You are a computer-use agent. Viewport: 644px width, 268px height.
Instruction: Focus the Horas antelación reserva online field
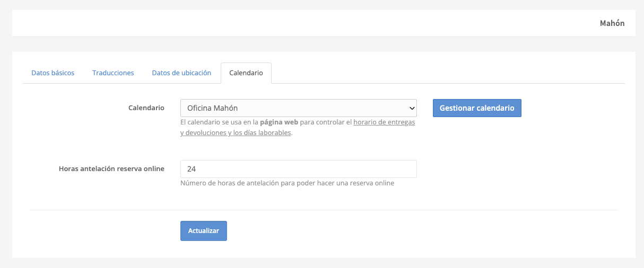299,169
